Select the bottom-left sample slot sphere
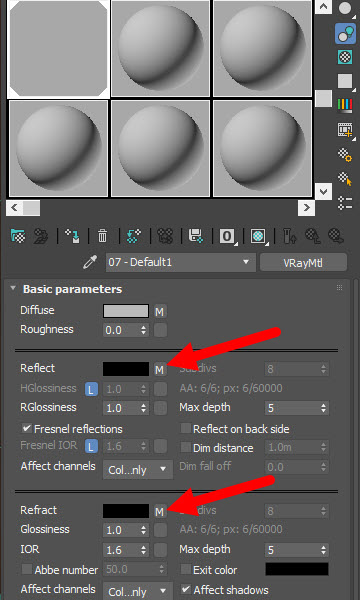This screenshot has width=360, height=600. tap(58, 148)
